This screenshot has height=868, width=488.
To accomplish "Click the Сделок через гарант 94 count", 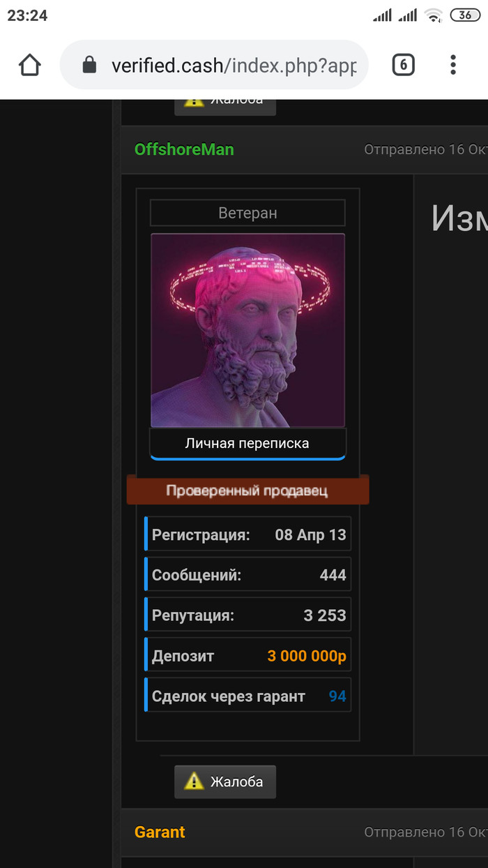I will [337, 696].
